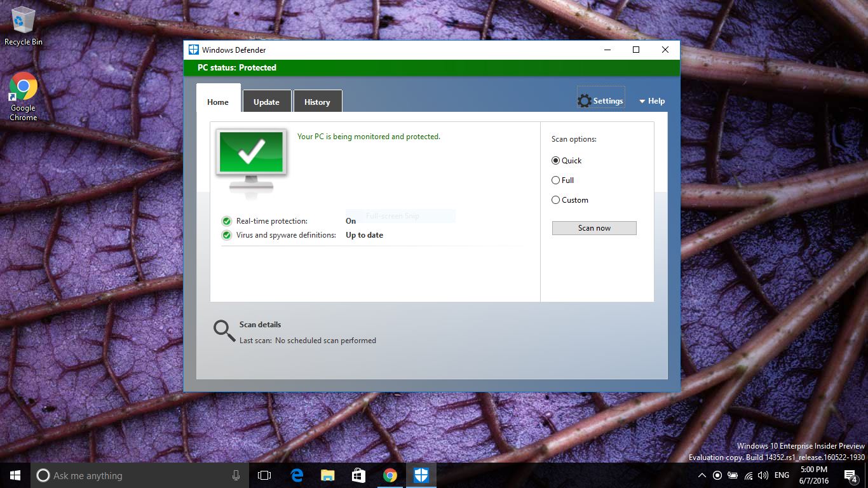Click the Scan now button
The width and height of the screenshot is (868, 488).
pyautogui.click(x=593, y=227)
